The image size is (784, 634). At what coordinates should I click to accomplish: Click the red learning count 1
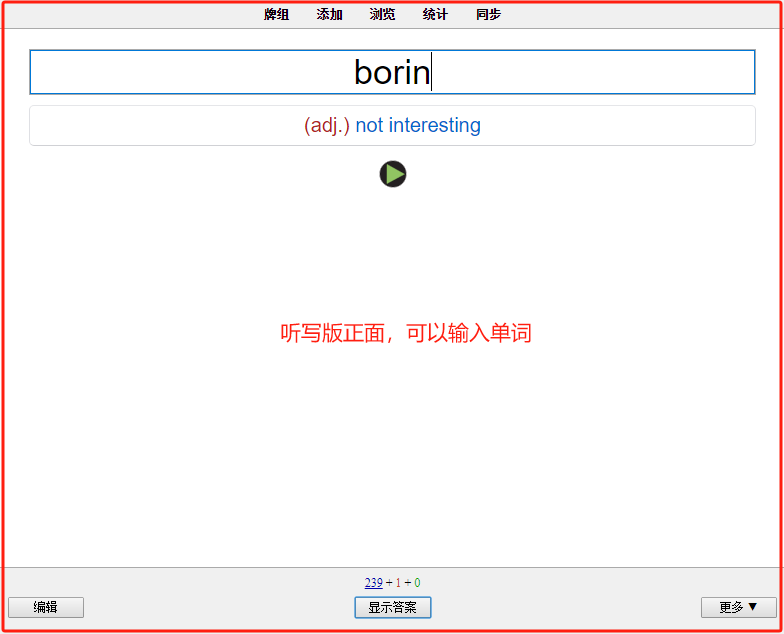click(398, 582)
